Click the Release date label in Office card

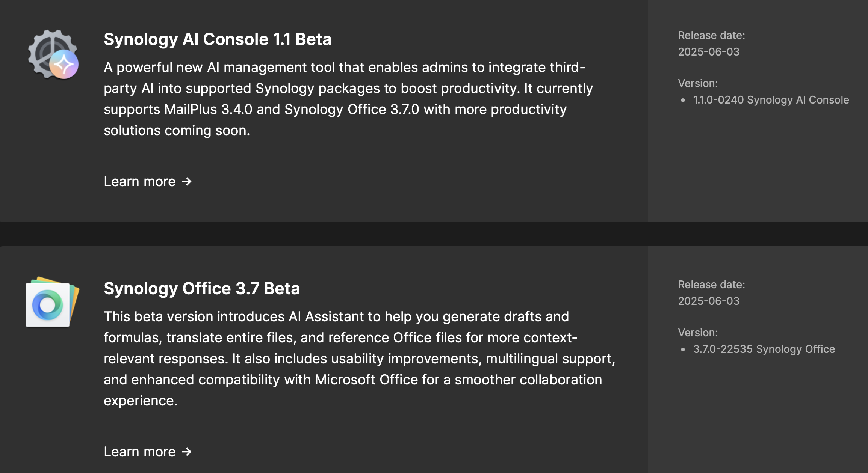711,285
